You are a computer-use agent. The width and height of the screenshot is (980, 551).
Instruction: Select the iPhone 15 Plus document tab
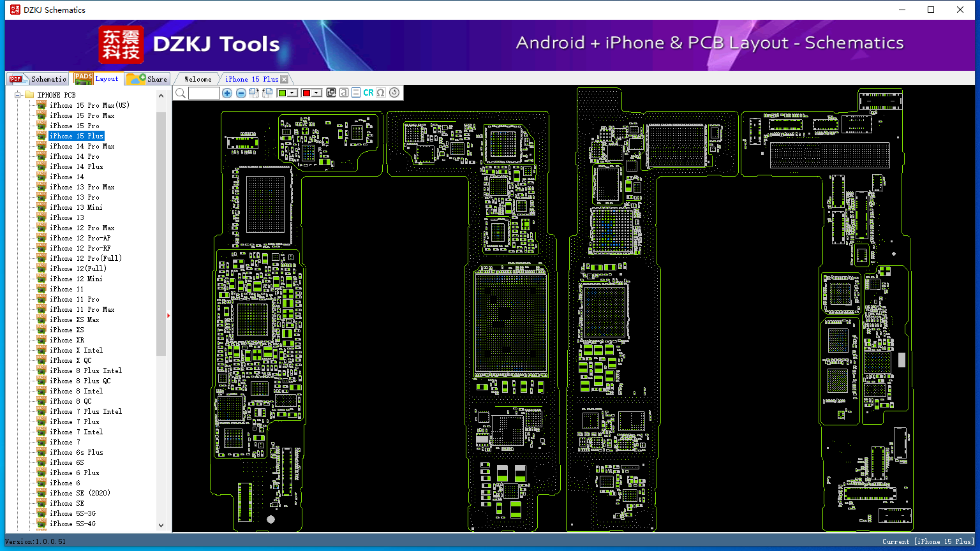(251, 79)
